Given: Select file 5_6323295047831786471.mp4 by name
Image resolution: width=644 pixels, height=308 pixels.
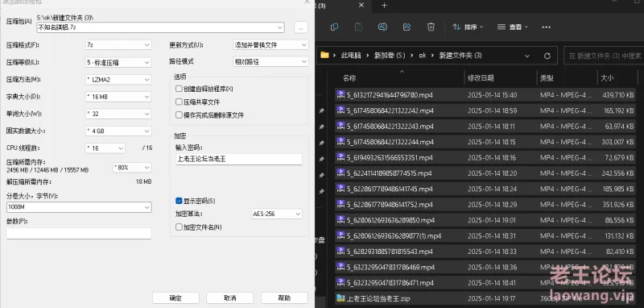Looking at the screenshot, I should pyautogui.click(x=390, y=283).
